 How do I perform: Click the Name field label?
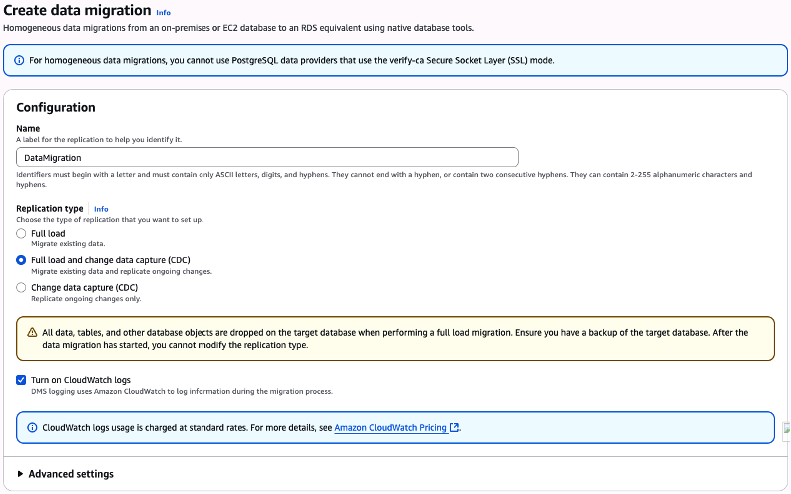27,129
